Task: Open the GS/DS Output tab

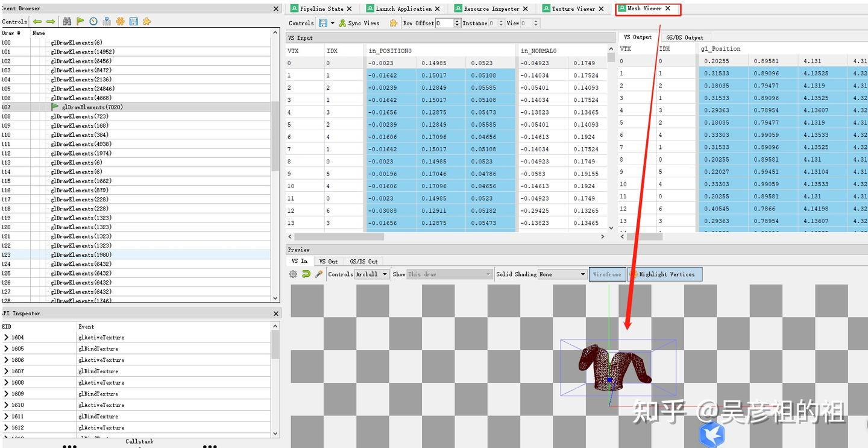Action: 685,37
